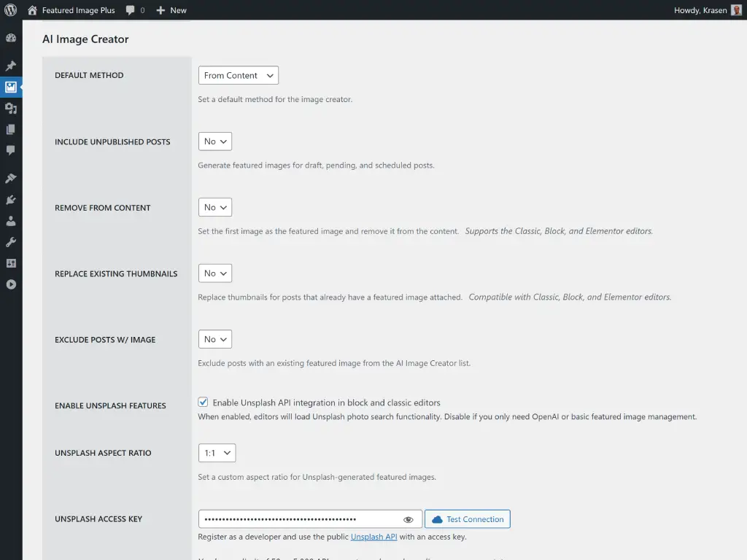Select the Users icon in the sidebar
Screen dimensions: 747x560
(11, 219)
